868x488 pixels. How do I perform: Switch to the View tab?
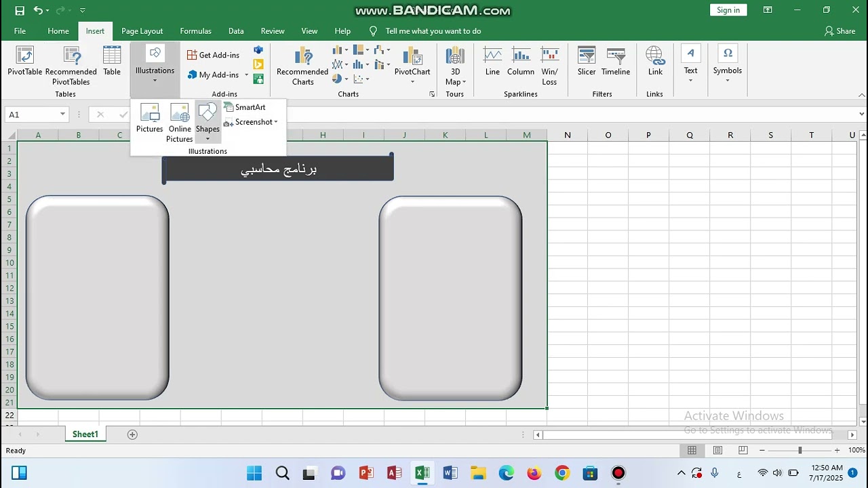[x=309, y=31]
